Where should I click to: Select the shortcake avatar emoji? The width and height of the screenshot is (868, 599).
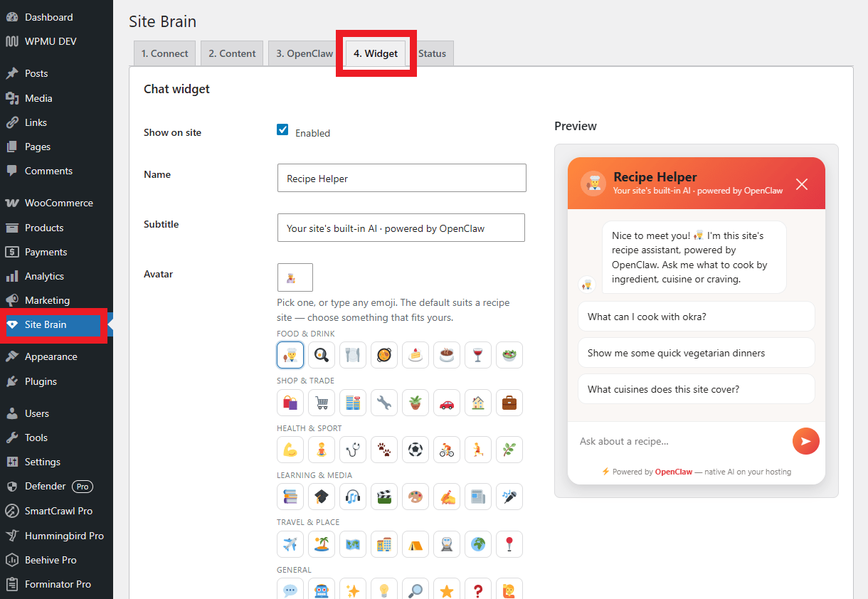(416, 354)
